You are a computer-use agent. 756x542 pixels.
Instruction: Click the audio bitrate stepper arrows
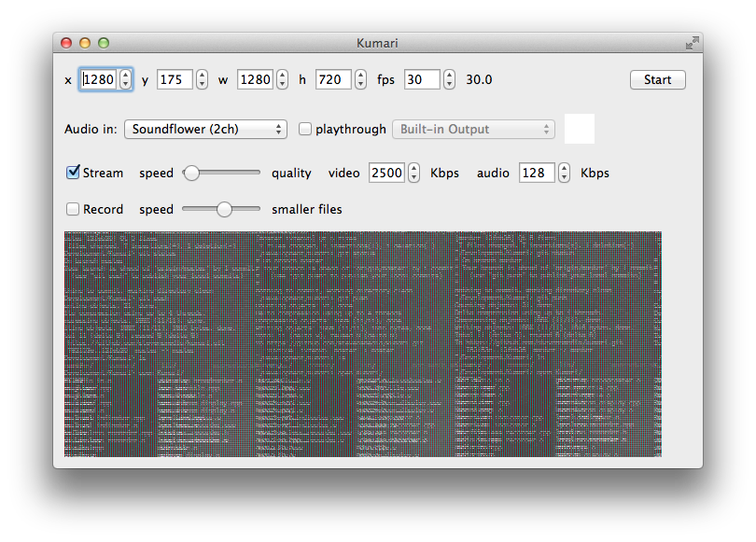click(x=564, y=173)
